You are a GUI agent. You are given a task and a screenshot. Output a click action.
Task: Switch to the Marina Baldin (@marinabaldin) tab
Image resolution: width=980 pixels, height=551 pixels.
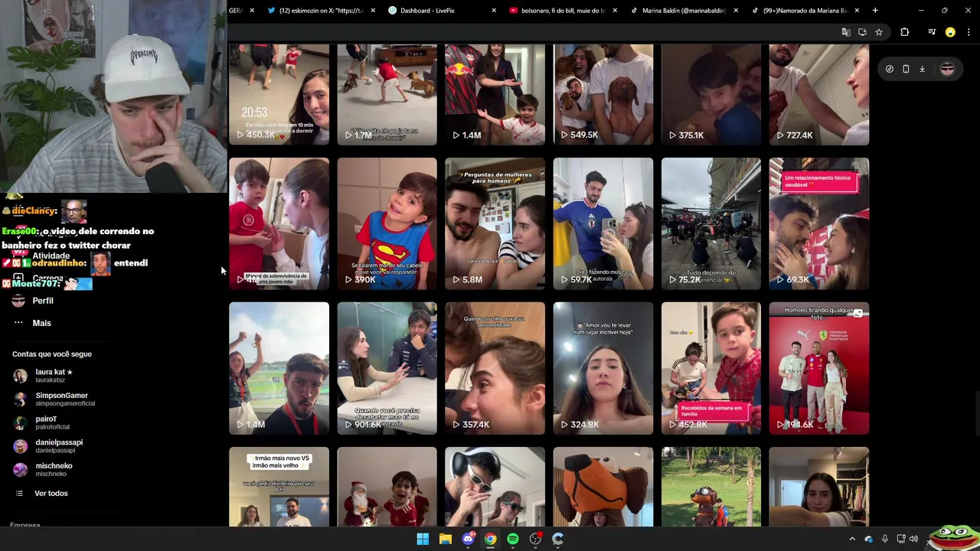tap(684, 11)
